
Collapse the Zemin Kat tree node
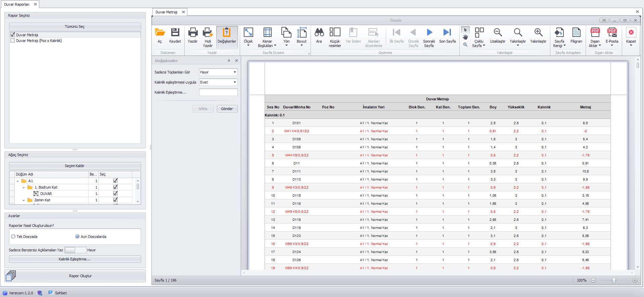(24, 200)
